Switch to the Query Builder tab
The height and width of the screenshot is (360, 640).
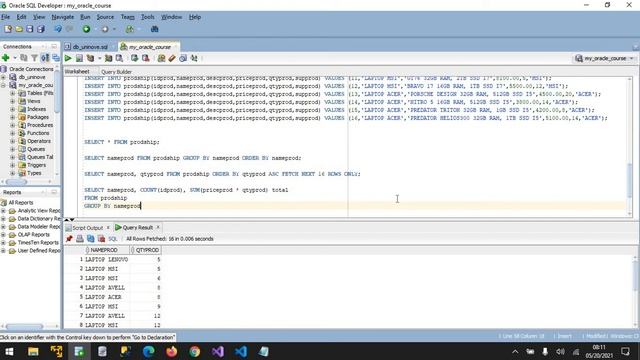pyautogui.click(x=116, y=72)
